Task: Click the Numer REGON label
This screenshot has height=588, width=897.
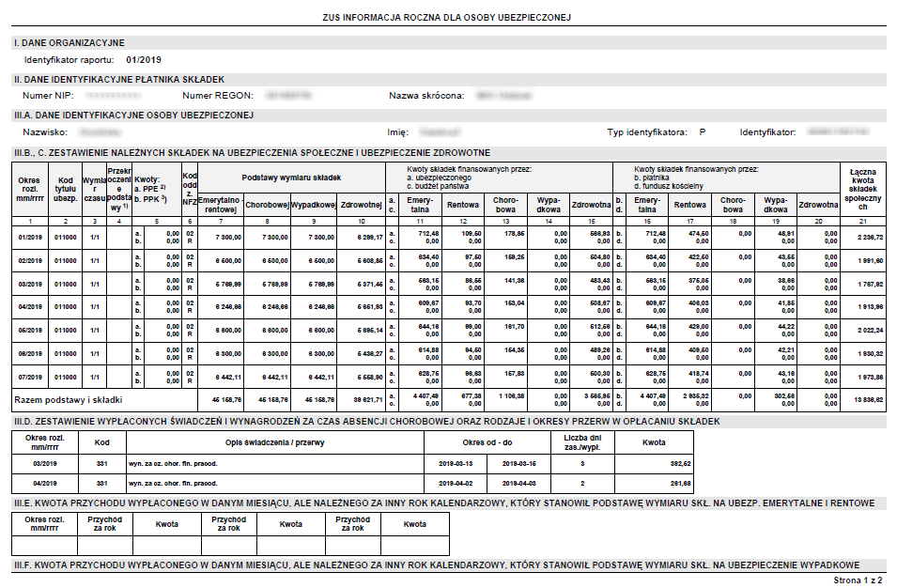Action: [218, 96]
